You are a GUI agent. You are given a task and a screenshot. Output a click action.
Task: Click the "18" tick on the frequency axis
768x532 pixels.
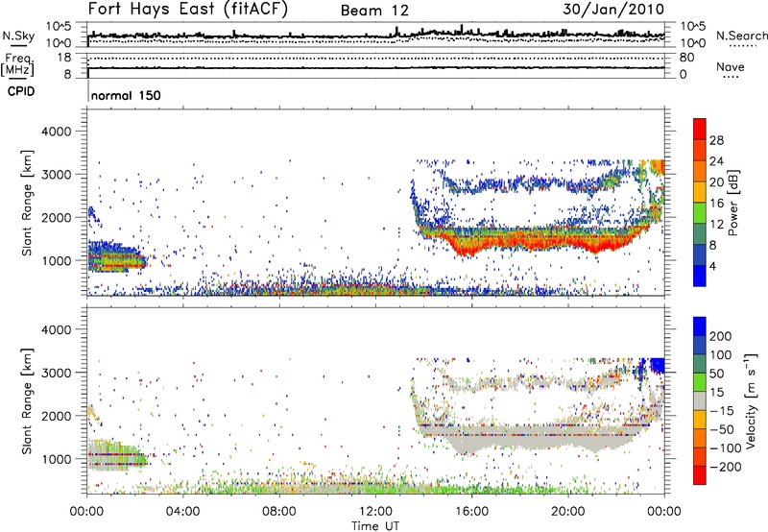click(64, 58)
